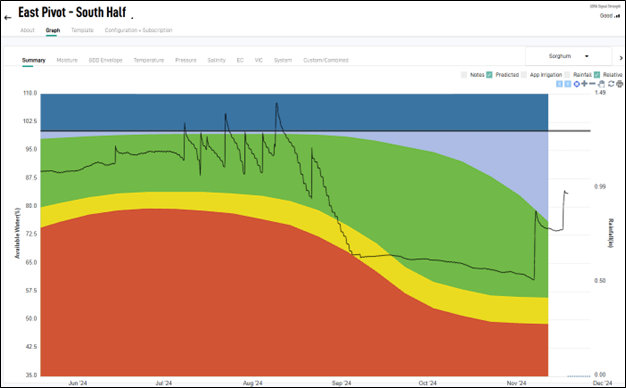Image resolution: width=626 pixels, height=388 pixels.
Task: Select the circular zoom selection tool
Action: 576,84
